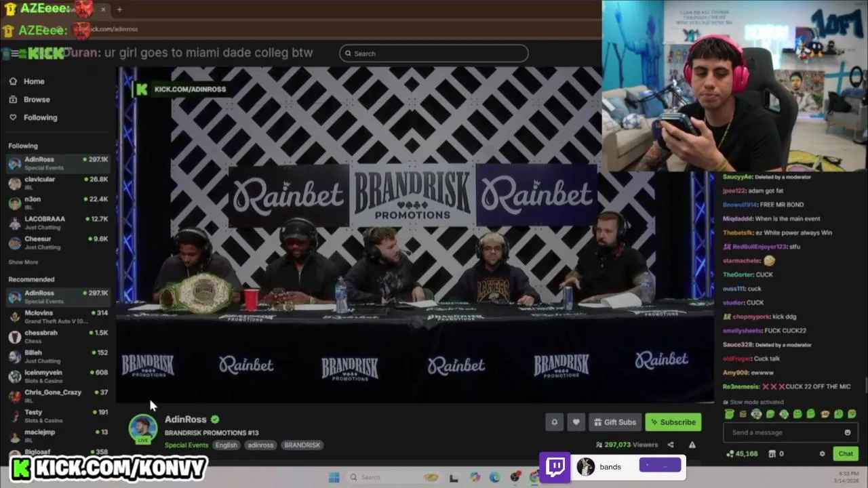Click the green Chat send button
The height and width of the screenshot is (488, 868).
pyautogui.click(x=846, y=454)
